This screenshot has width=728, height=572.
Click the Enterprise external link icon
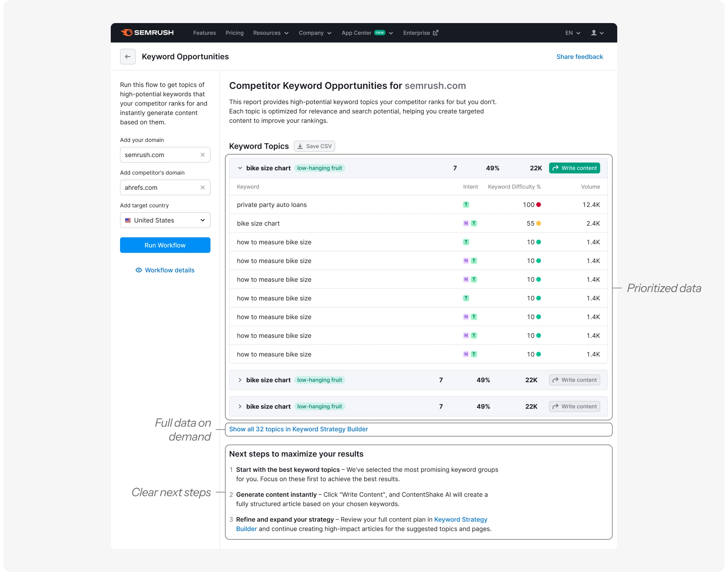tap(436, 33)
